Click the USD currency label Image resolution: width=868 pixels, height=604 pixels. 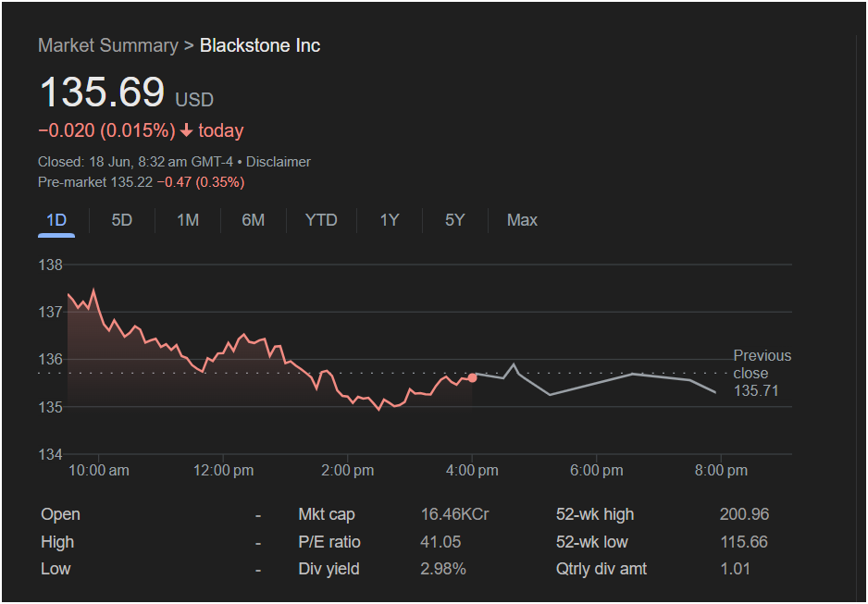click(x=194, y=100)
